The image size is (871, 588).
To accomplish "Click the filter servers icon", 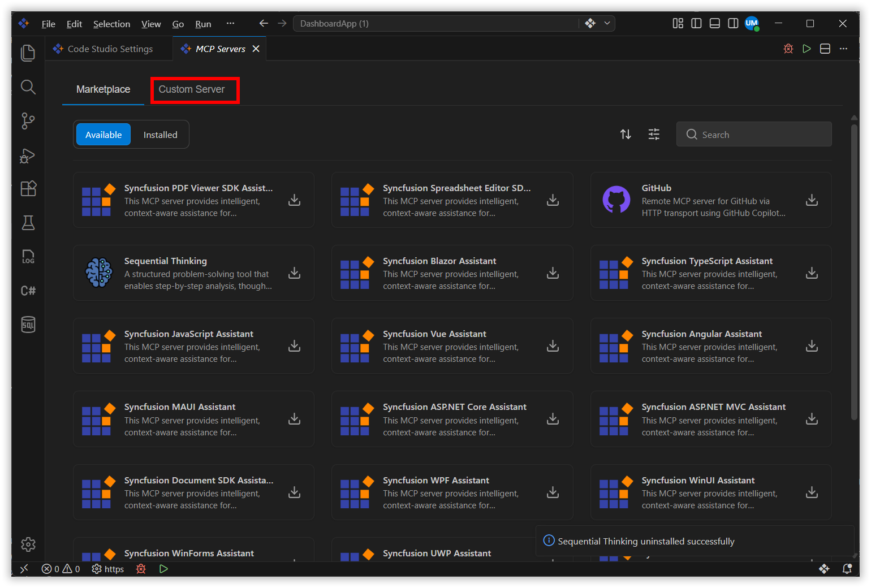I will point(654,135).
